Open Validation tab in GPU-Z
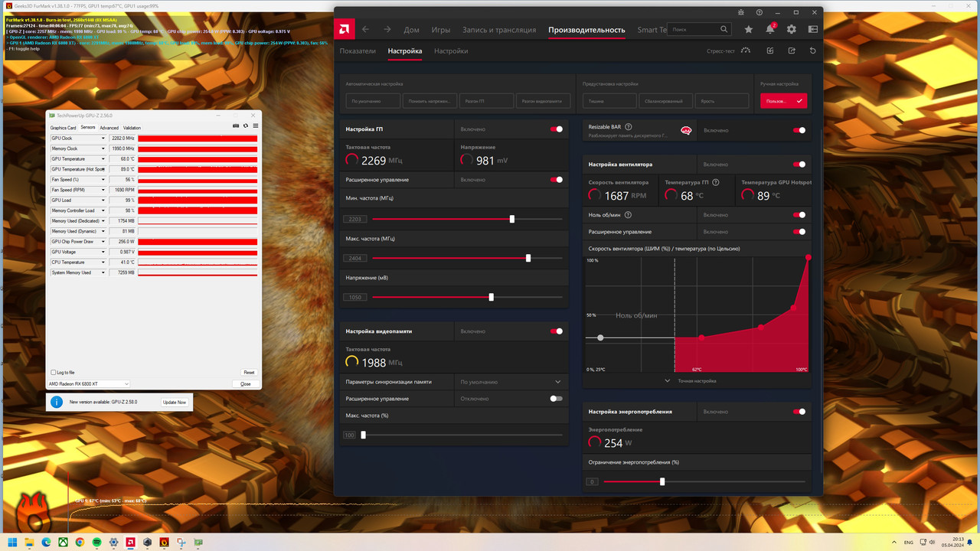The image size is (980, 551). (x=132, y=128)
